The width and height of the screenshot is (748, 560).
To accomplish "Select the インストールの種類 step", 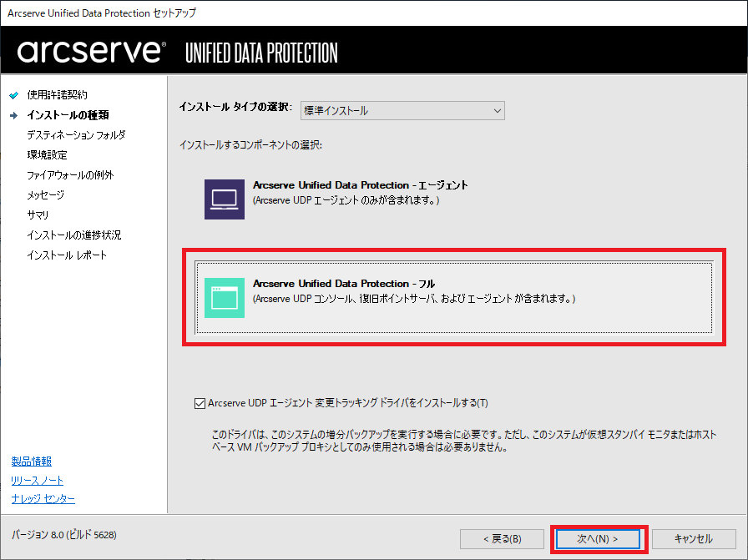I will click(x=68, y=115).
